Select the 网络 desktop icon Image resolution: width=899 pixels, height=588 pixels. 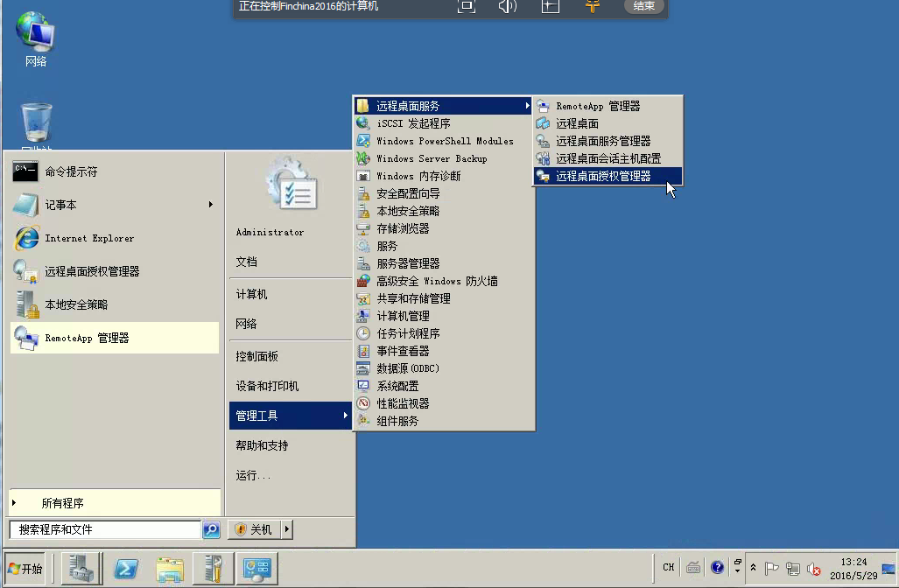36,39
